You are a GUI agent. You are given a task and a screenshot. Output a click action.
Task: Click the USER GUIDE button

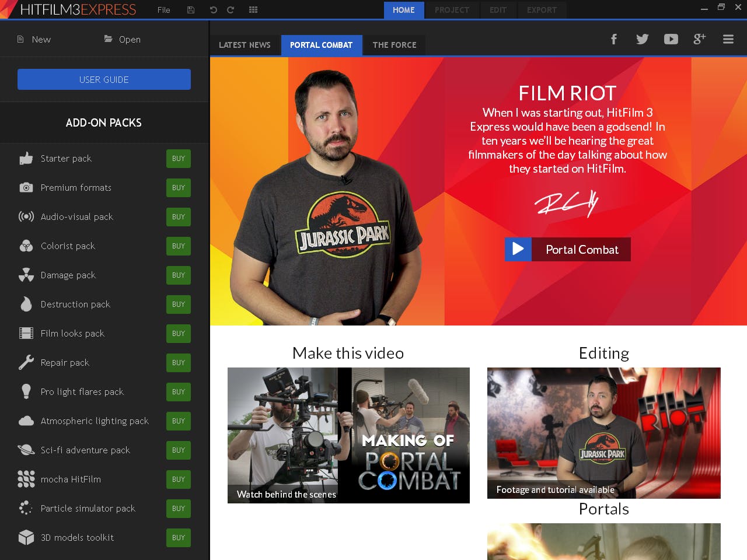[104, 79]
